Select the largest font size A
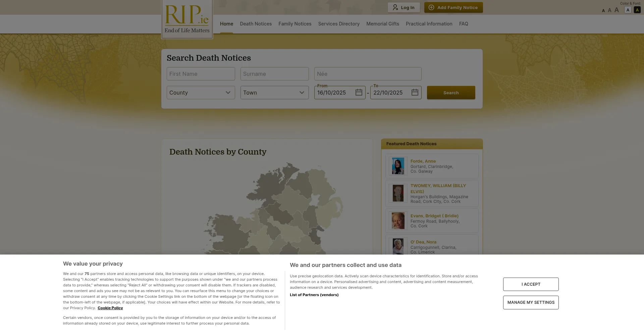 (x=616, y=10)
